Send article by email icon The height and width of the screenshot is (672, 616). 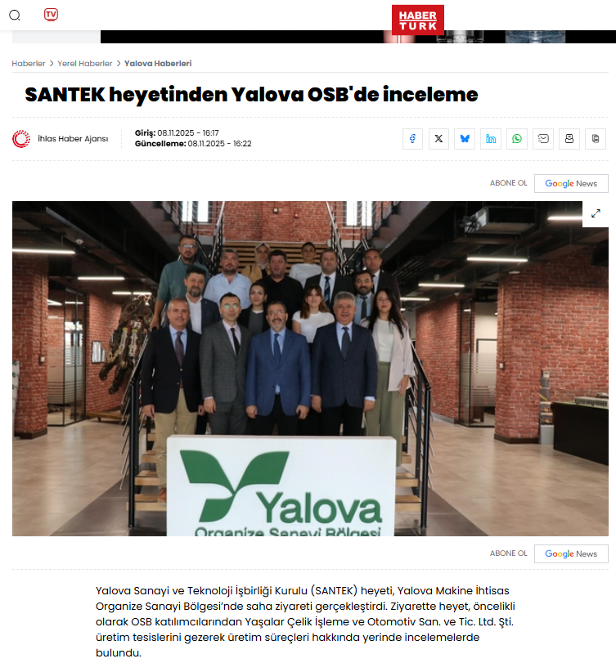[543, 139]
